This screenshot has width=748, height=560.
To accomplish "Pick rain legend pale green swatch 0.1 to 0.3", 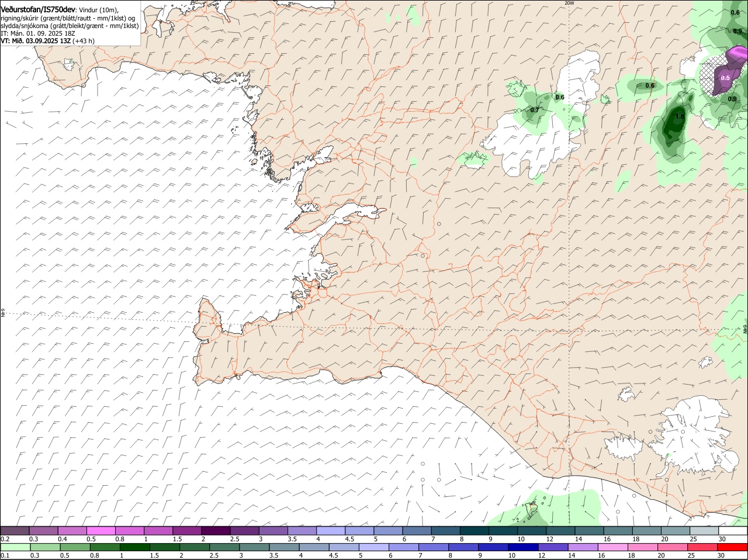I will (x=15, y=547).
